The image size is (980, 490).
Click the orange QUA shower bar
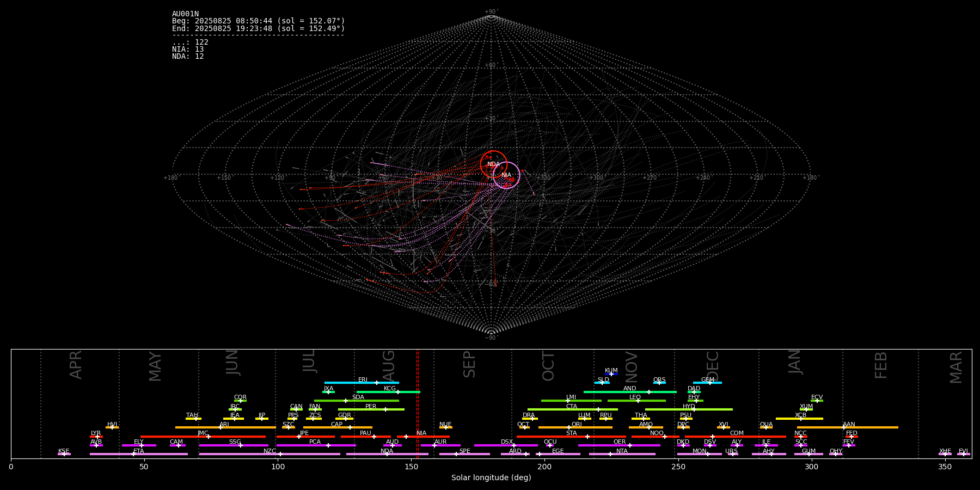[766, 427]
